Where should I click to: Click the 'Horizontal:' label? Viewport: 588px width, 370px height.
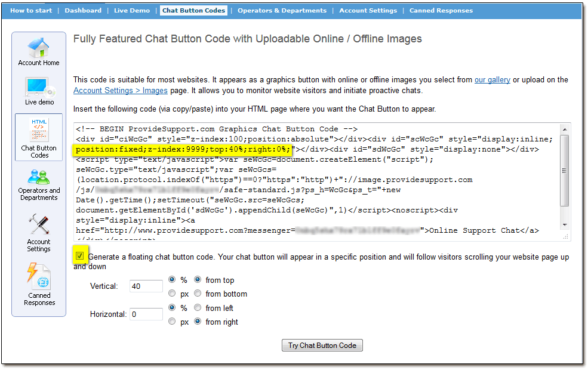[x=108, y=314]
